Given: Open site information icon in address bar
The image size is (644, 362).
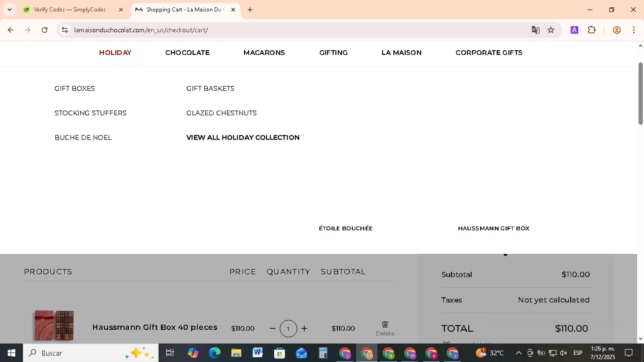Looking at the screenshot, I should click(65, 30).
